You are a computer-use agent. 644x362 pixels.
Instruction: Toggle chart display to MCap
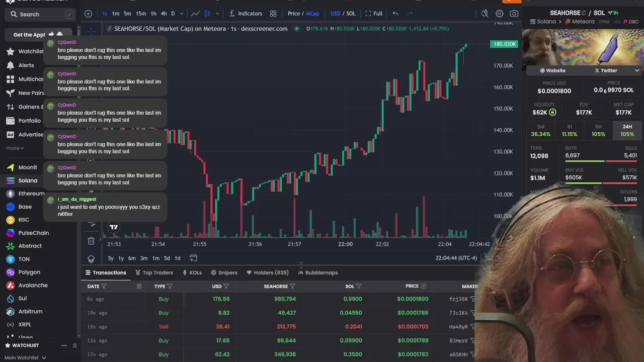coord(312,14)
